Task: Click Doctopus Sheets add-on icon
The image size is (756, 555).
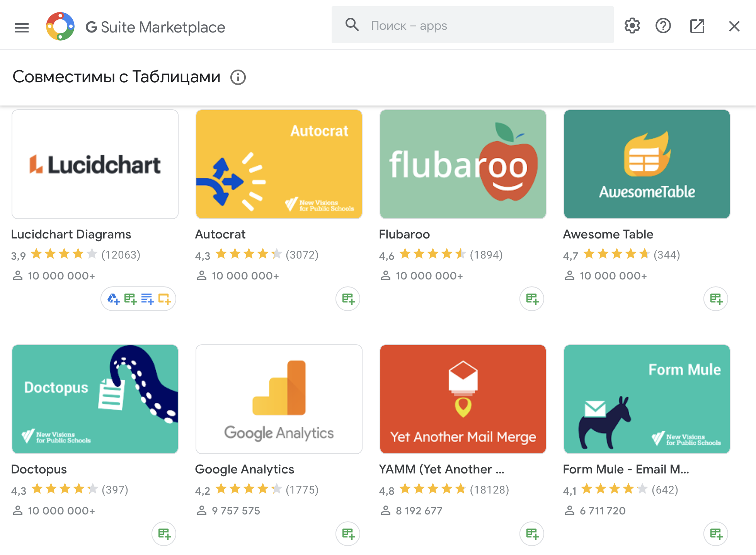Action: click(164, 534)
